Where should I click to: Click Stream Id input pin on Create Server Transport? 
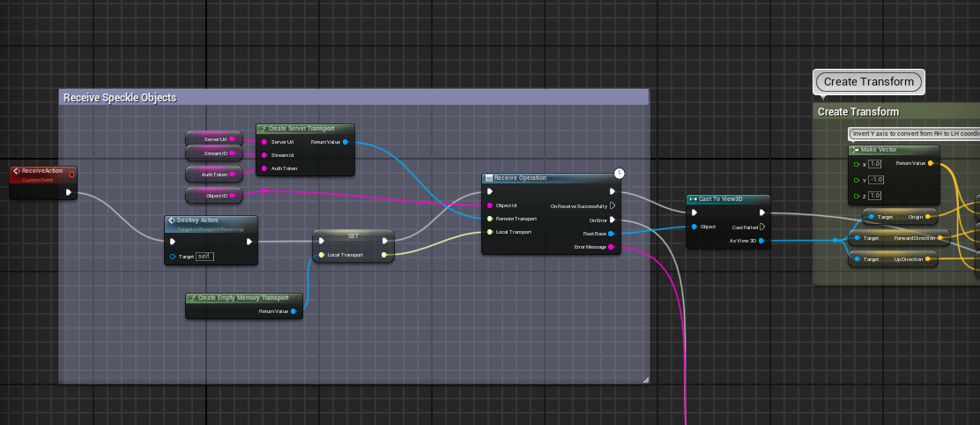coord(264,155)
